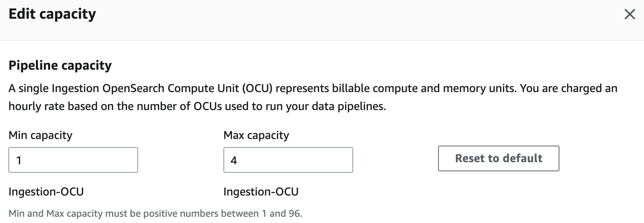Click the hourly rate billing sentence
The height and width of the screenshot is (223, 644).
pyautogui.click(x=198, y=106)
